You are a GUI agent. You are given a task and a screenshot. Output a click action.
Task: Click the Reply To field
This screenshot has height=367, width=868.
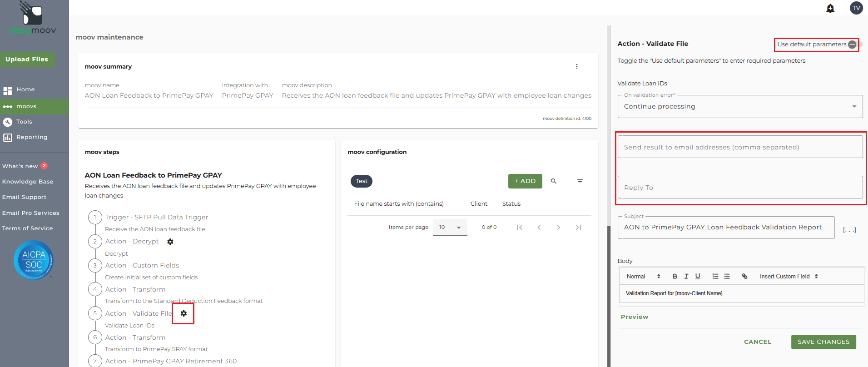tap(740, 188)
